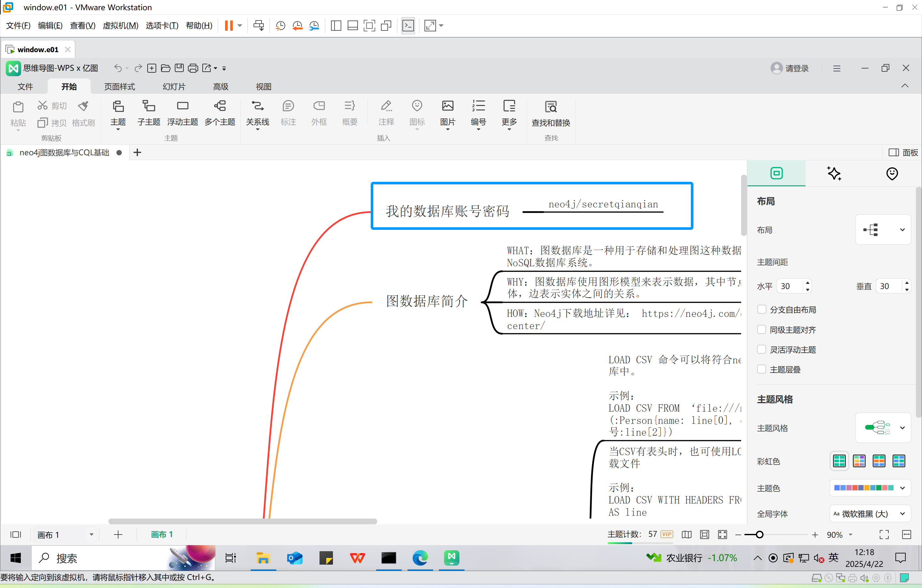Click the multiple topics (多个主题) icon
922x588 pixels.
(x=220, y=113)
